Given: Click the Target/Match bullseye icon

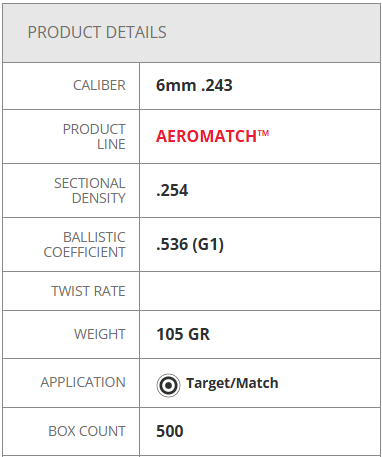Looking at the screenshot, I should click(168, 385).
